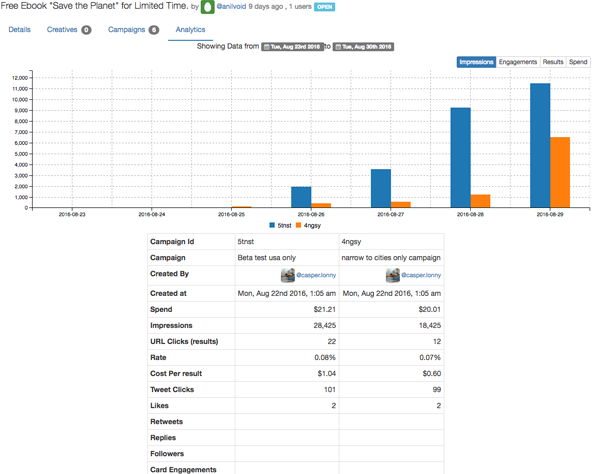Viewport: 600px width, 474px height.
Task: Switch chart to Spend metric
Action: tap(578, 62)
